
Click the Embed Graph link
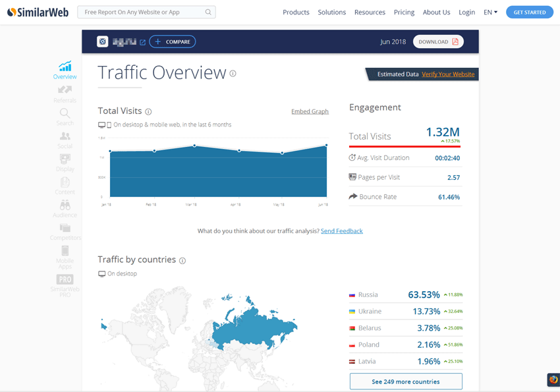pos(310,111)
